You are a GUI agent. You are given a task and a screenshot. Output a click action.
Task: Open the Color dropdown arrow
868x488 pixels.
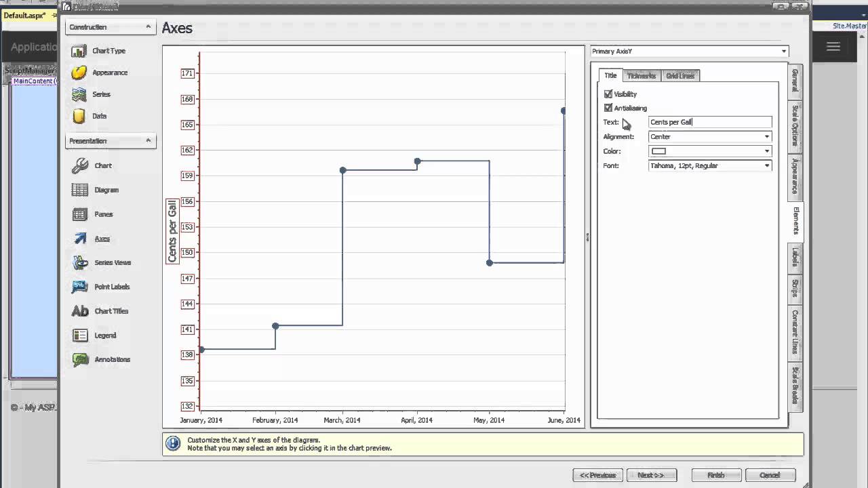point(767,151)
